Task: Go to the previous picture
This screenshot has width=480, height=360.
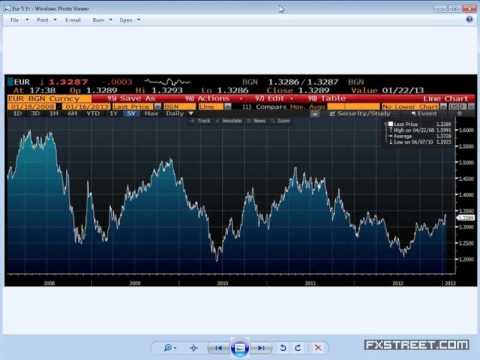Action: pos(219,348)
